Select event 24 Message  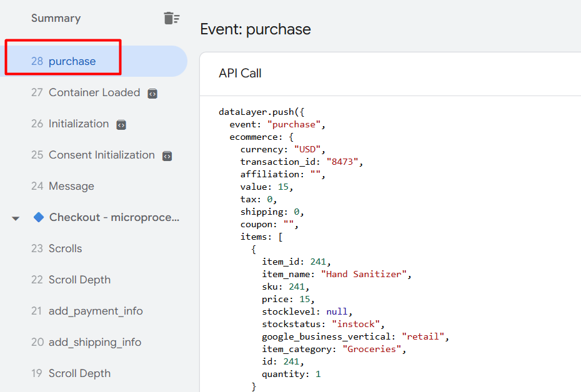[x=71, y=186]
